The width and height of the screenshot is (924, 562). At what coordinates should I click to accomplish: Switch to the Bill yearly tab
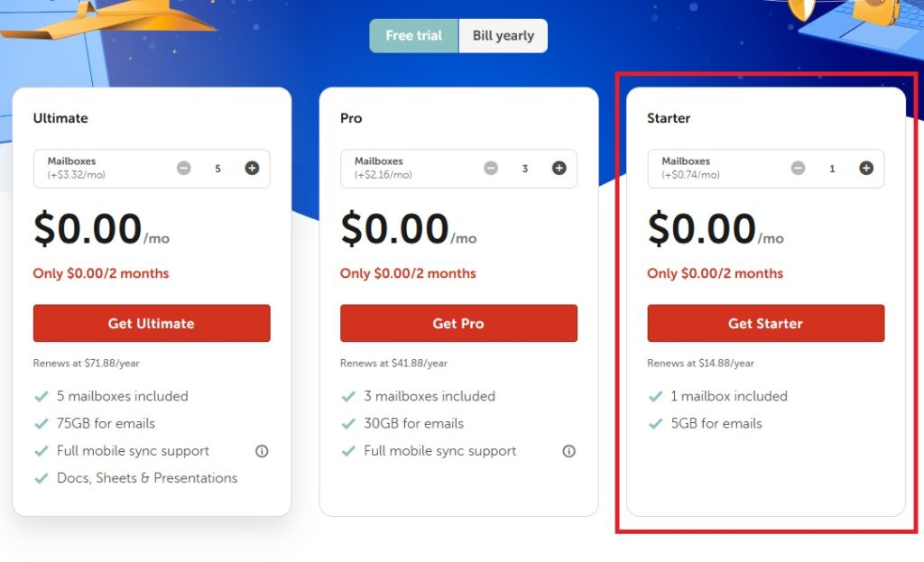pos(503,35)
